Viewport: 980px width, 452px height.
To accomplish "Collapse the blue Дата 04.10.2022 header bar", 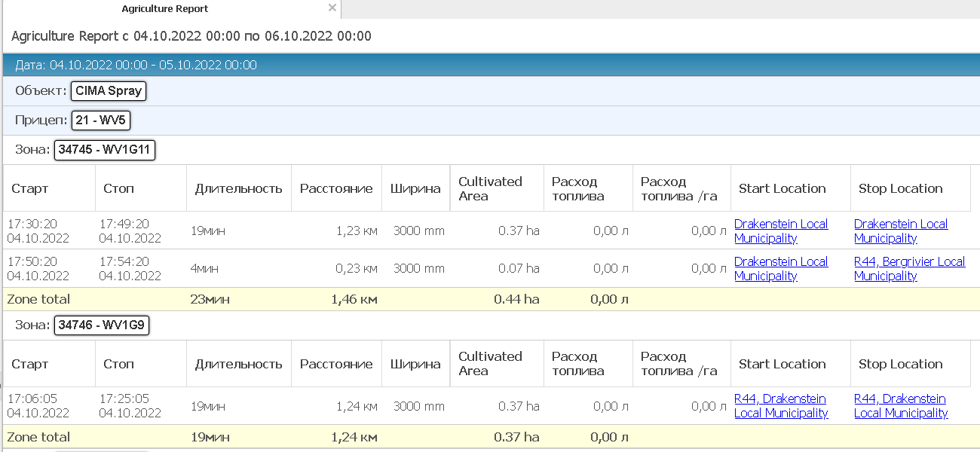I will (x=490, y=65).
